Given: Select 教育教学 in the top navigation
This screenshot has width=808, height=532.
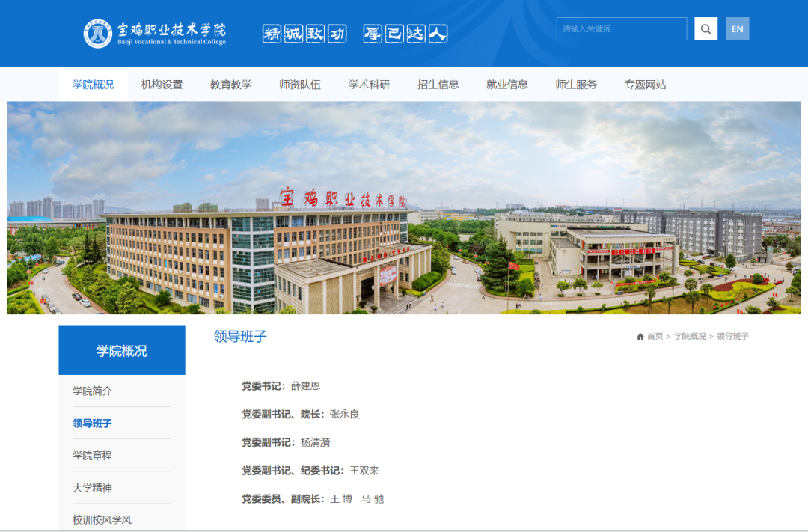Looking at the screenshot, I should 230,85.
